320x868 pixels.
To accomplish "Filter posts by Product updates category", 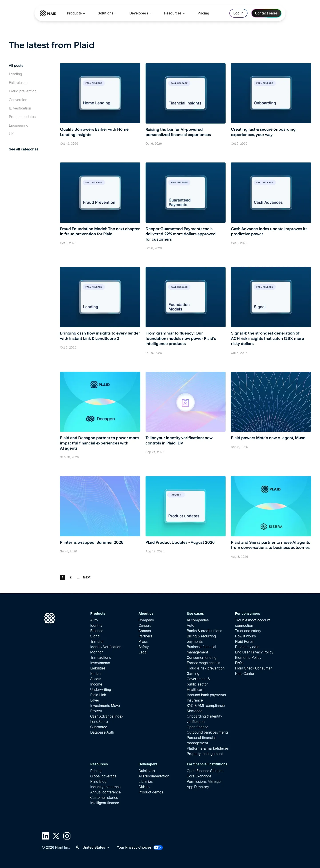I will click(22, 117).
